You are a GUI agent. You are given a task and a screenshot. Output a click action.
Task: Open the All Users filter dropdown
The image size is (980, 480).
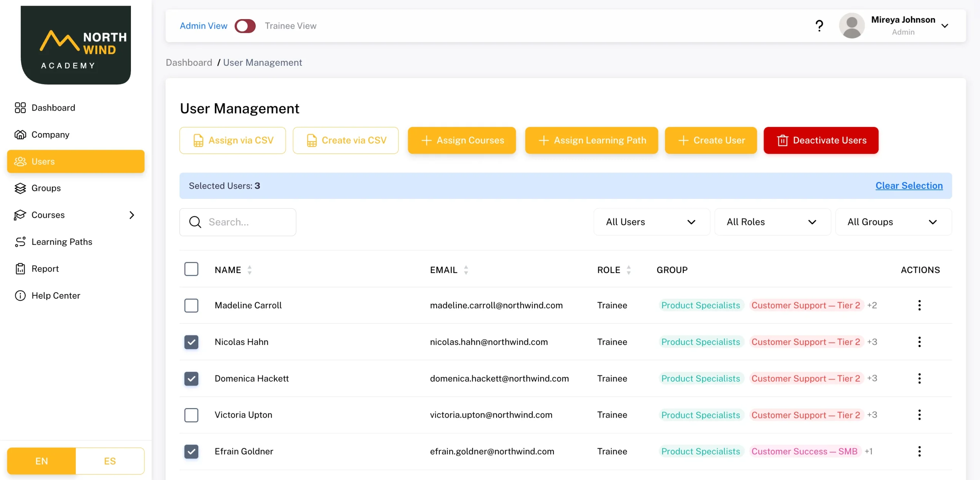(x=652, y=222)
